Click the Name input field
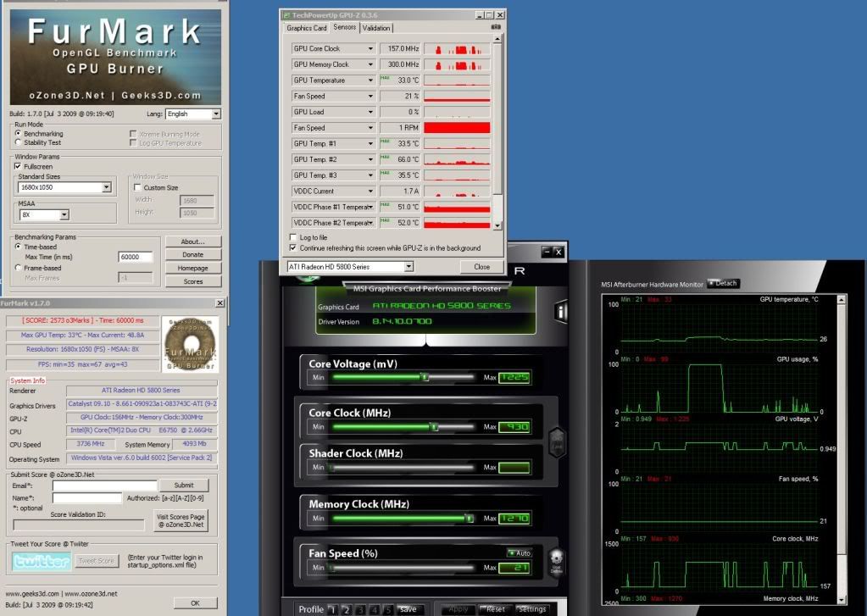 coord(87,498)
